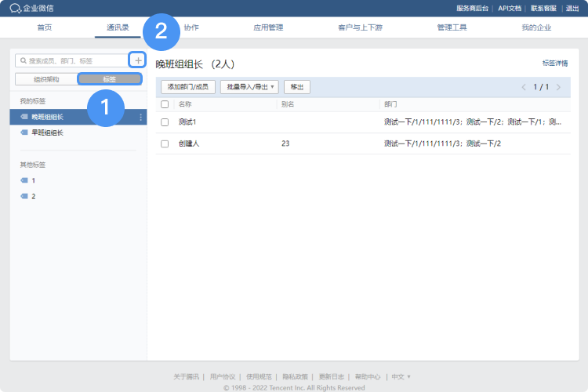
Task: Toggle the select-all checkbox in header
Action: 165,103
